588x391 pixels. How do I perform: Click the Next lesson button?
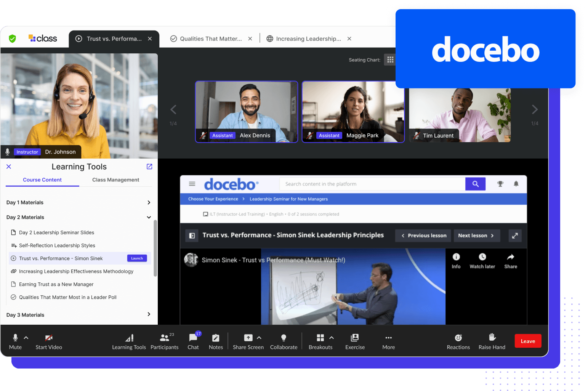point(476,236)
